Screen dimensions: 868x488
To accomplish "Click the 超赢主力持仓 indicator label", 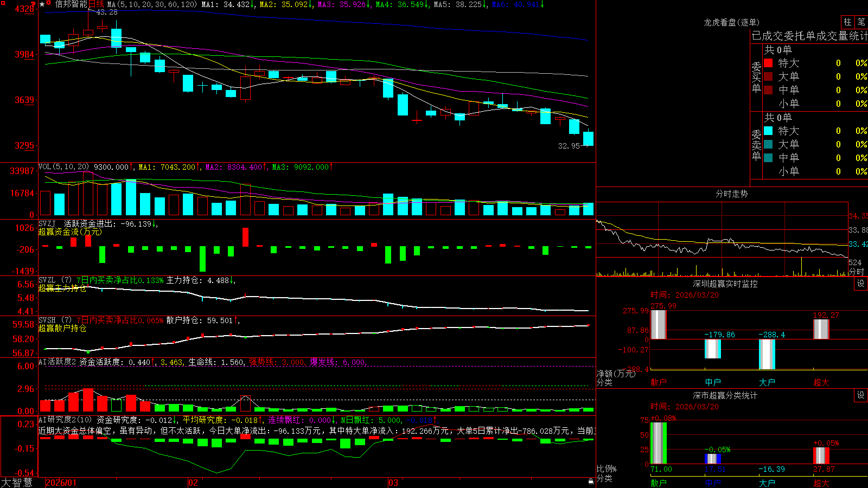I will [62, 288].
